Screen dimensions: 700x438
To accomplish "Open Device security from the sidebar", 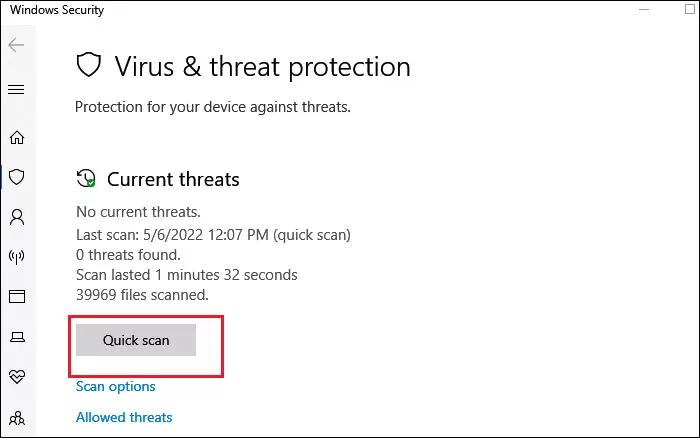I will point(17,337).
